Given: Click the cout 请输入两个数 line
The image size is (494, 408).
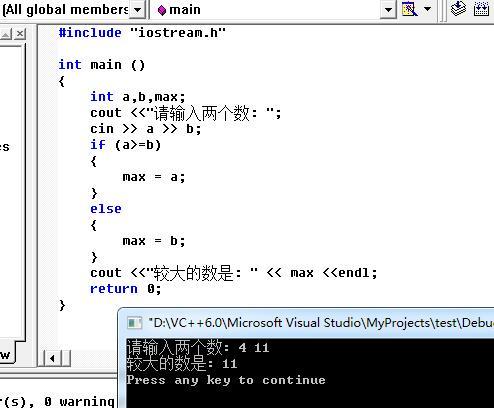Looking at the screenshot, I should tap(186, 113).
